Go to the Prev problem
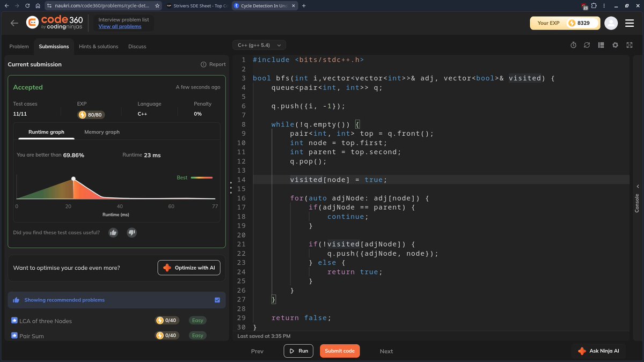The height and width of the screenshot is (362, 644). (257, 351)
